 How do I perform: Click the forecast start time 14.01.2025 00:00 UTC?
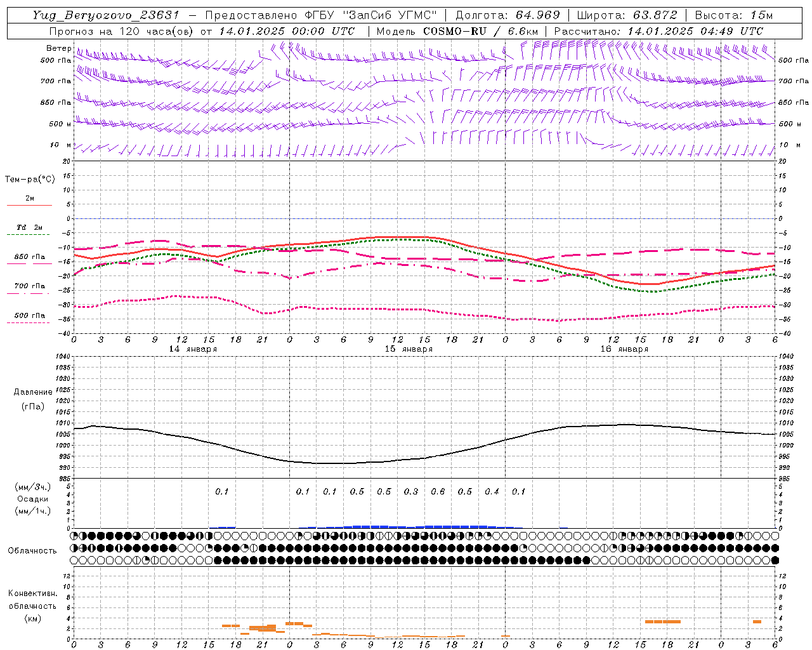[287, 30]
